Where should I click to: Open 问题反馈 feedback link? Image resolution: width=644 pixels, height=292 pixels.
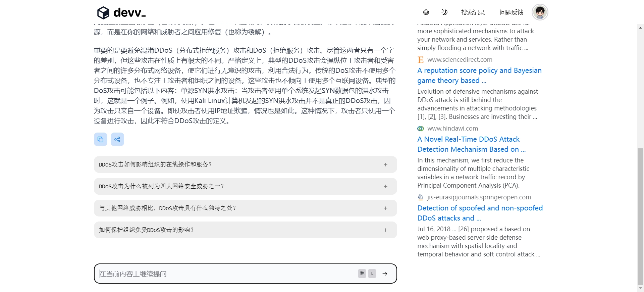512,12
